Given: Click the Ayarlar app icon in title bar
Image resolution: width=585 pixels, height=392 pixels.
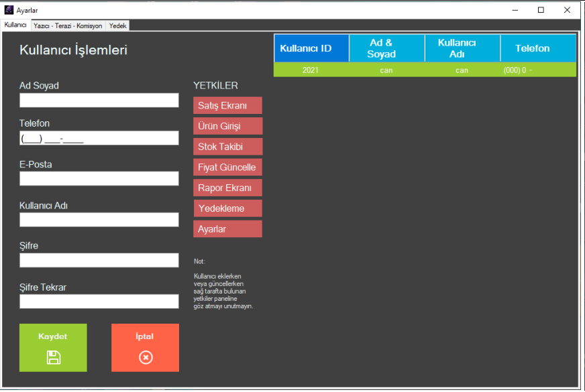Looking at the screenshot, I should point(9,10).
